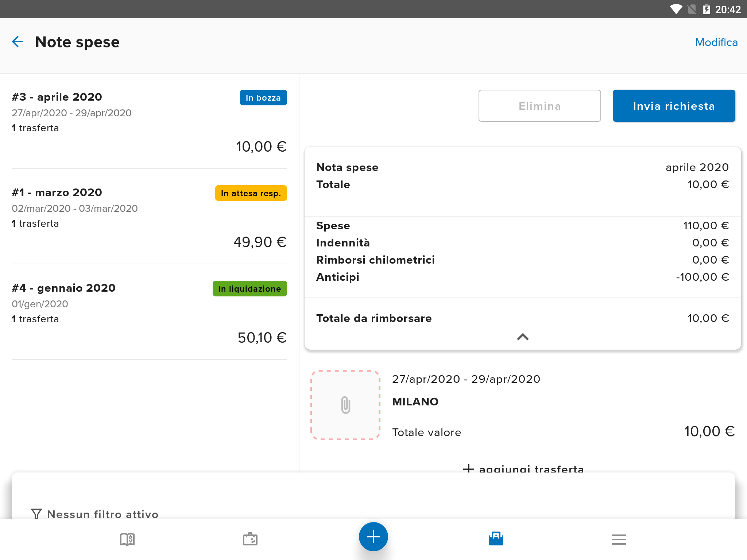This screenshot has width=747, height=560.
Task: Select expense note #3 aprile 2020
Action: [149, 122]
